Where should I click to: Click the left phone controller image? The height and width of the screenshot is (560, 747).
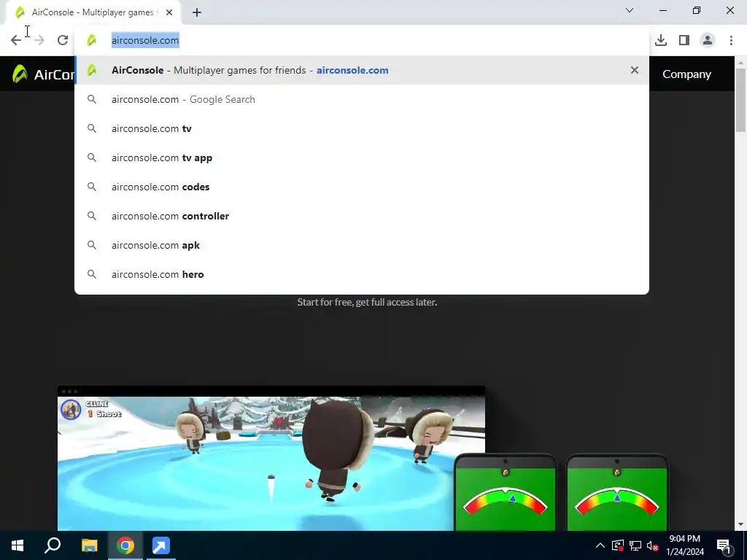[x=506, y=493]
